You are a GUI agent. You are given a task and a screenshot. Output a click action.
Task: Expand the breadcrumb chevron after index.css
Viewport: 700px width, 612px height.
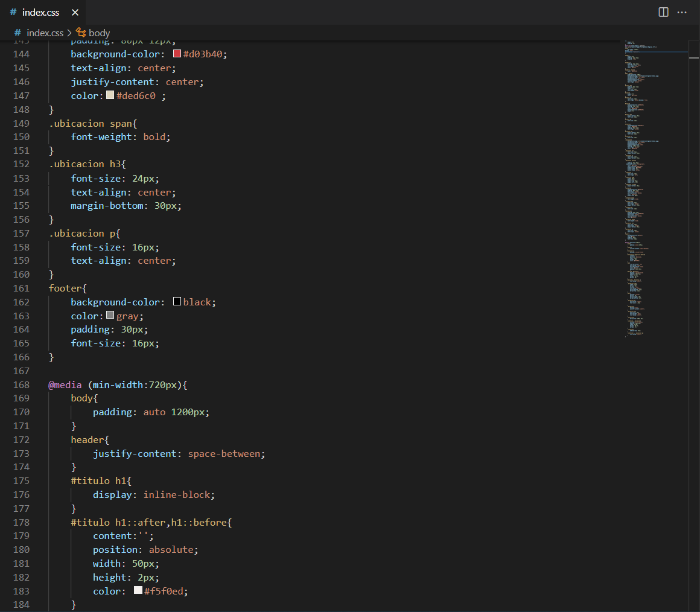(69, 33)
